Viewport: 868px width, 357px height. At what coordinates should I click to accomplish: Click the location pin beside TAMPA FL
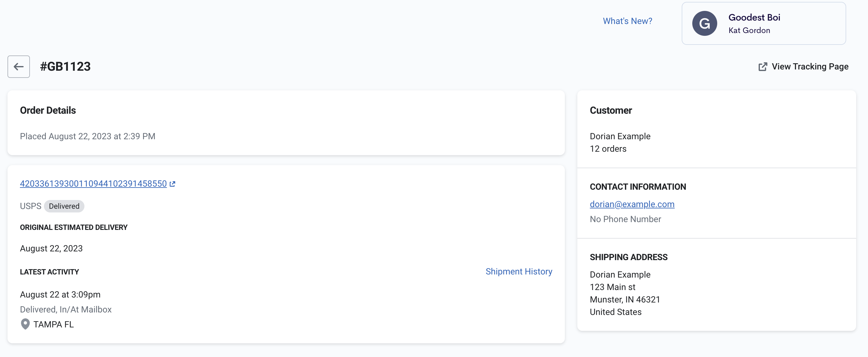point(25,324)
